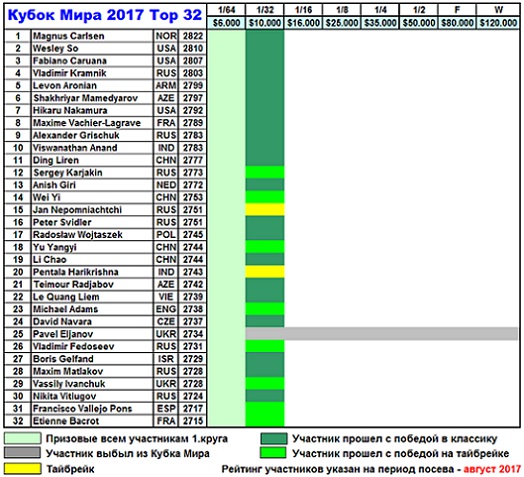Click the title Кубок Мира 2017 Top 32
The width and height of the screenshot is (524, 477).
105,15
